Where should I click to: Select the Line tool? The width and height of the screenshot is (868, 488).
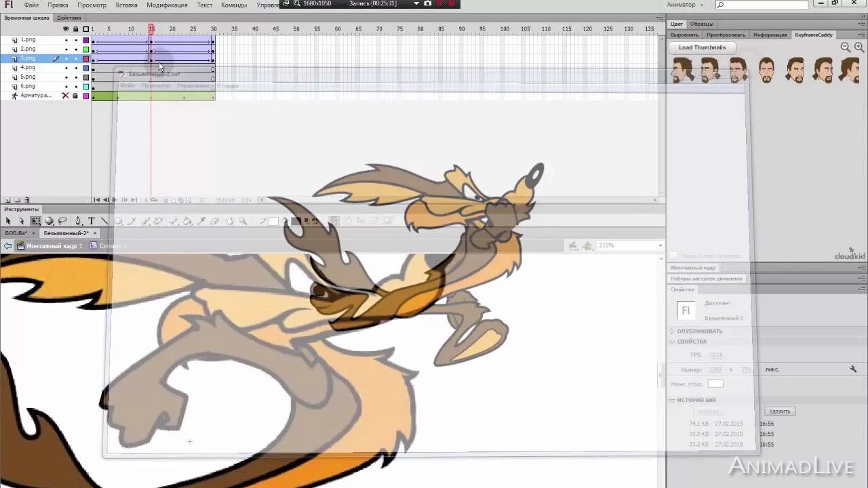pyautogui.click(x=104, y=221)
